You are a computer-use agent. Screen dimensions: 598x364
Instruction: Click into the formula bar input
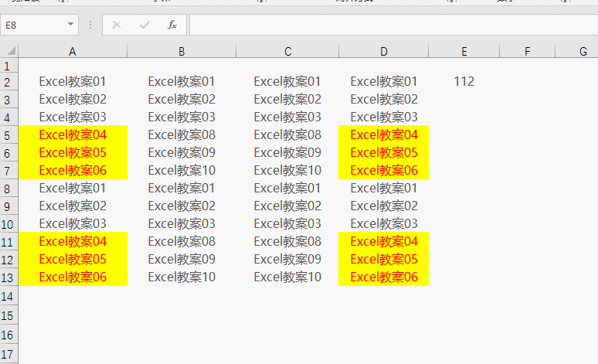click(x=393, y=25)
